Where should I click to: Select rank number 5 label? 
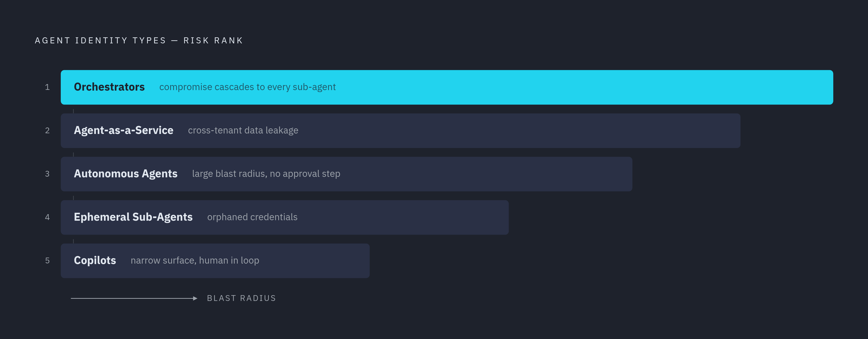point(47,261)
